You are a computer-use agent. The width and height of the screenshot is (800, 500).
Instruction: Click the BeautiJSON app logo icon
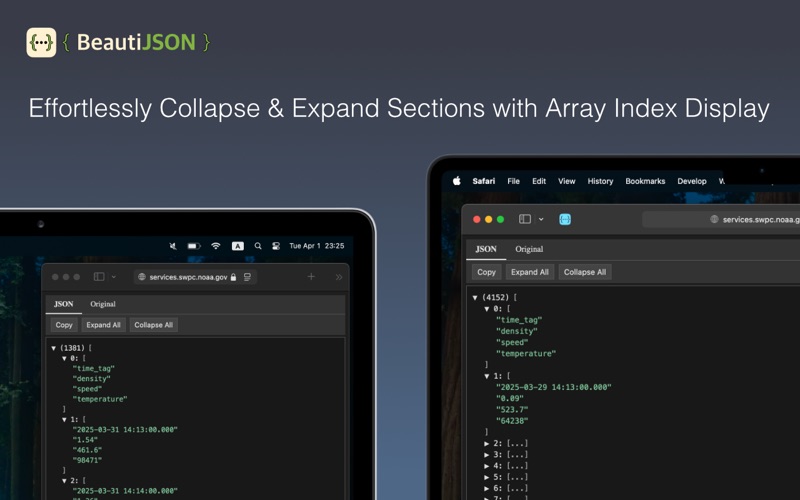click(41, 42)
